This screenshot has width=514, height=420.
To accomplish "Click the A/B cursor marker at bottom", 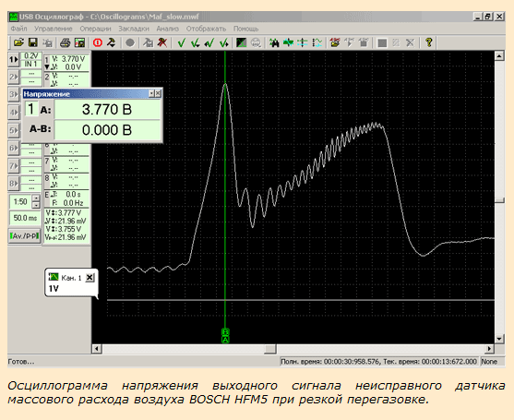I will click(225, 335).
